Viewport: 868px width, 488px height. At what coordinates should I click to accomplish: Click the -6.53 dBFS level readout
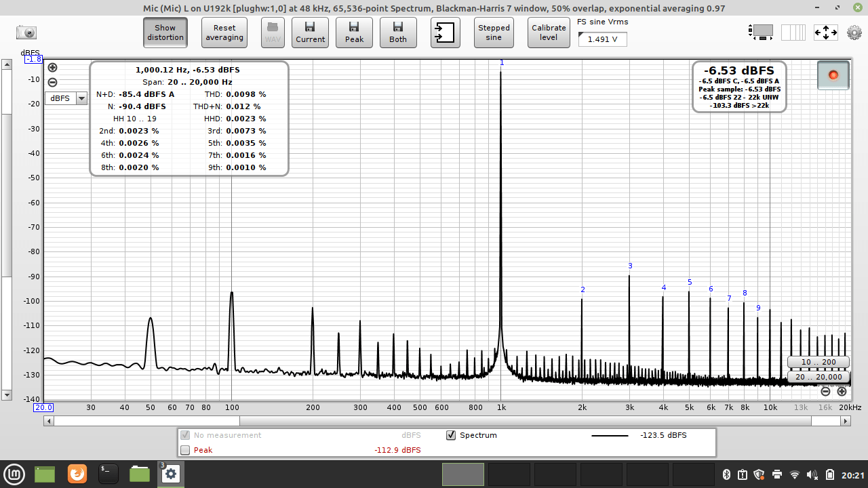pos(739,70)
